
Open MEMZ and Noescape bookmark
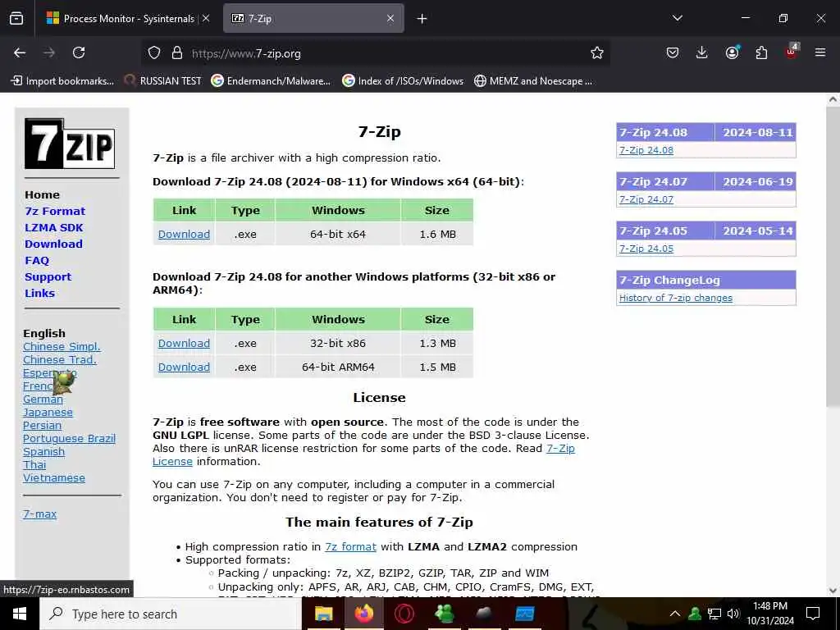[x=533, y=81]
